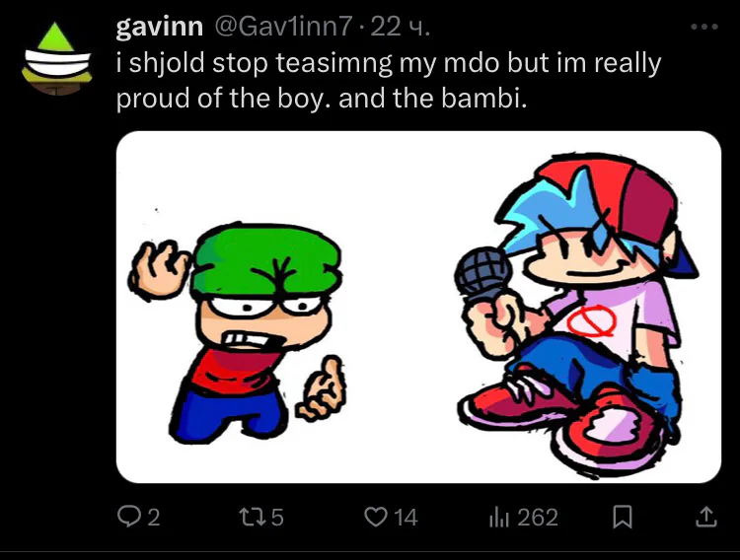Open gavinn's green cone profile avatar
740x560 pixels.
tap(56, 58)
